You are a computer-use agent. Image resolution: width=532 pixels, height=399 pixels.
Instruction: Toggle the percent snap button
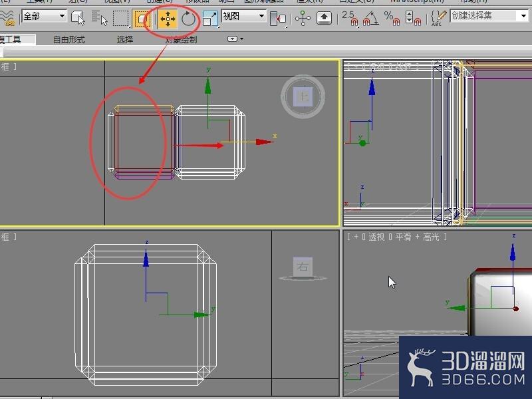pyautogui.click(x=392, y=18)
